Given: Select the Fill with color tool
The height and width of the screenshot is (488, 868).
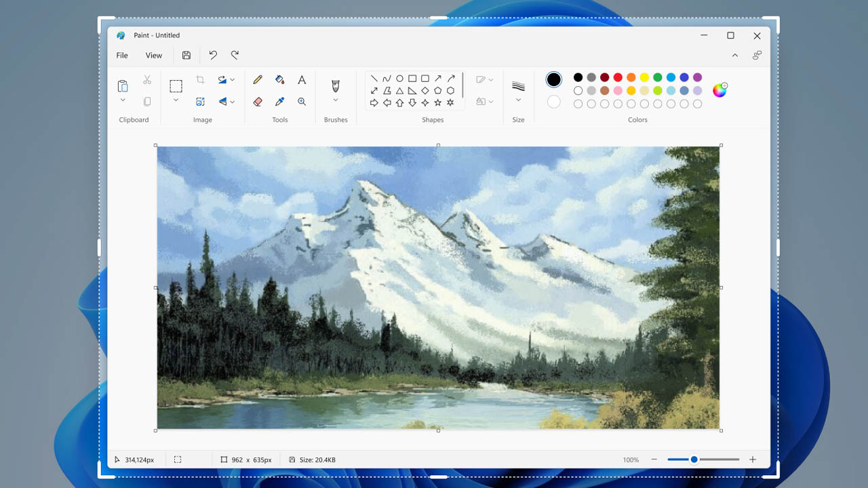Looking at the screenshot, I should [279, 79].
